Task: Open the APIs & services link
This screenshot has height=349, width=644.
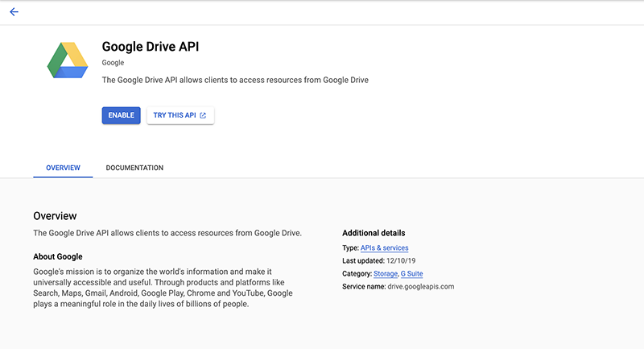Action: [385, 248]
